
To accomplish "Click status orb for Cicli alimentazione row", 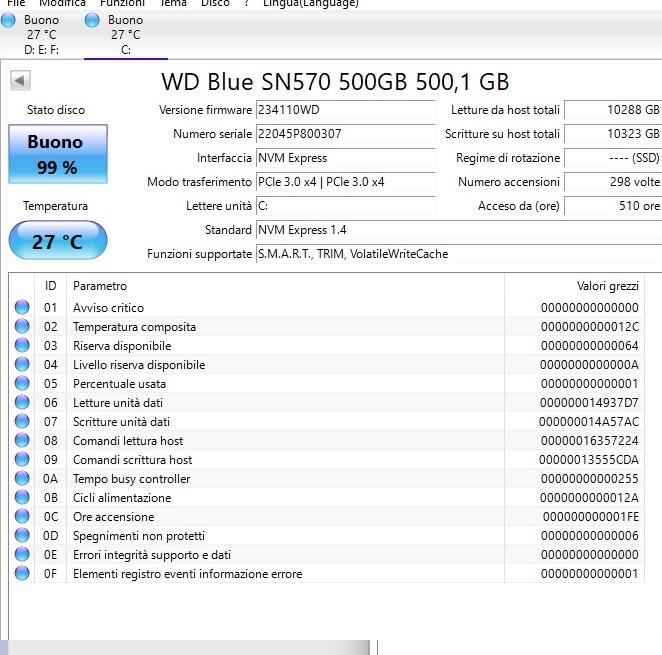I will [x=22, y=497].
